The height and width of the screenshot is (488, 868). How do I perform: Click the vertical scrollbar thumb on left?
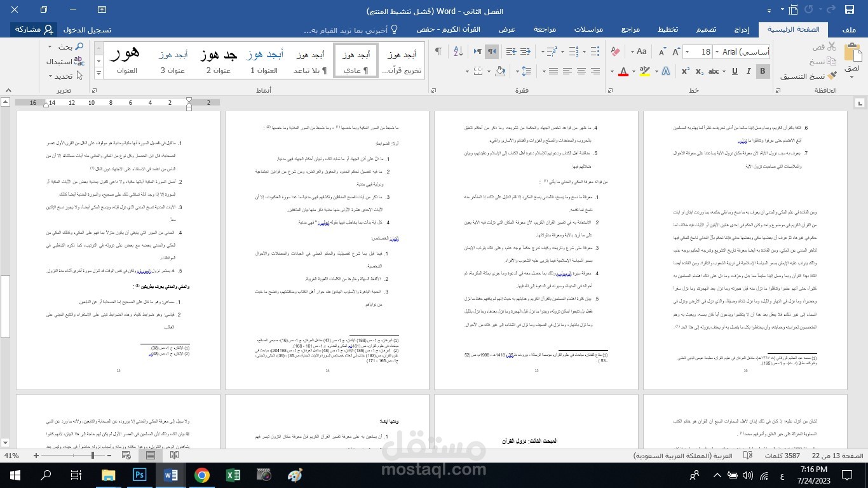coord(5,306)
